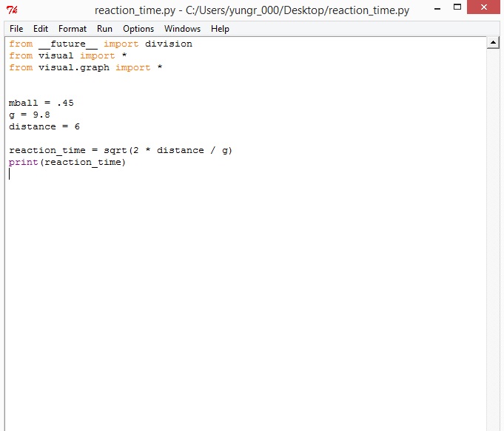Click on the 'distance = 6' line

coord(44,126)
